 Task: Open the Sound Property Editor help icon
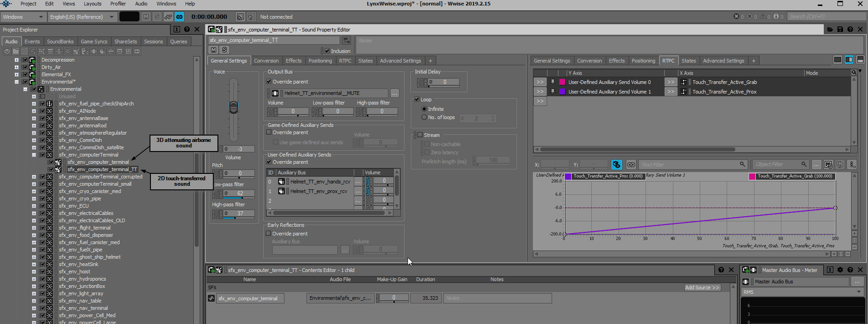click(x=850, y=29)
